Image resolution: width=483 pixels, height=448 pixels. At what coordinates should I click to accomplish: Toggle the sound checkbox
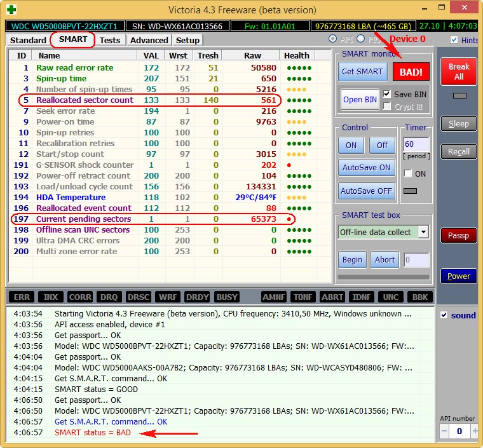pos(444,315)
